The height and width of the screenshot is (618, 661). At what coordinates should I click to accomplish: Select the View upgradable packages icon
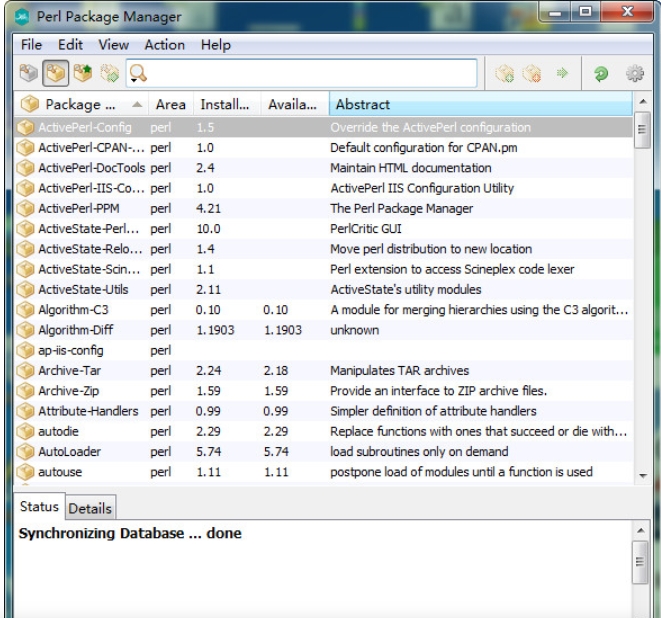tap(82, 73)
